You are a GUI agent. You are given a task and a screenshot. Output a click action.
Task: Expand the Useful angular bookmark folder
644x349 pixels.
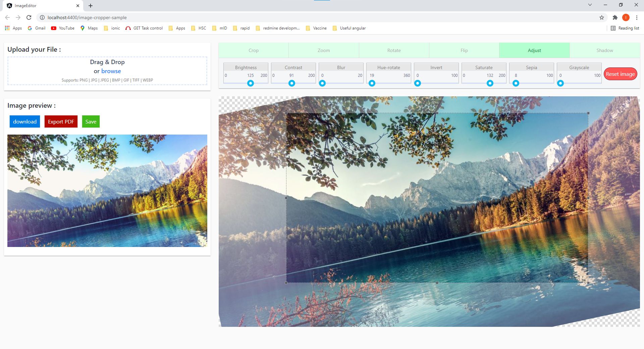click(349, 28)
